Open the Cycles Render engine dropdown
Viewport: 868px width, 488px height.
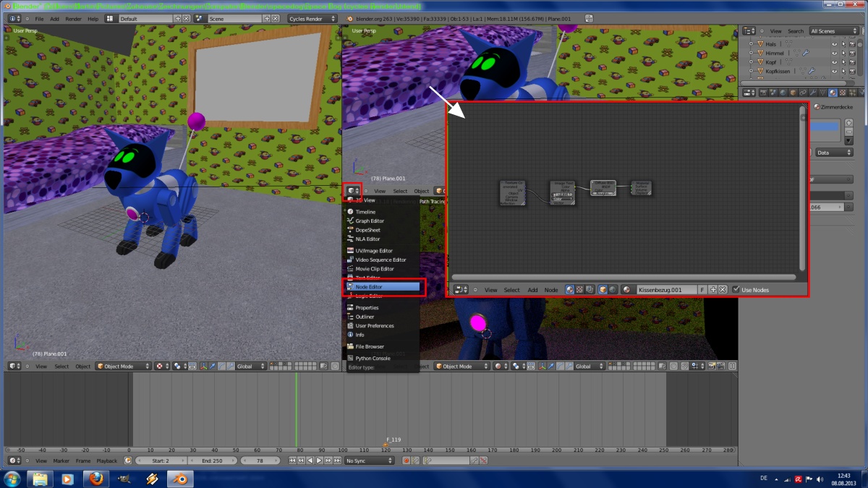312,18
